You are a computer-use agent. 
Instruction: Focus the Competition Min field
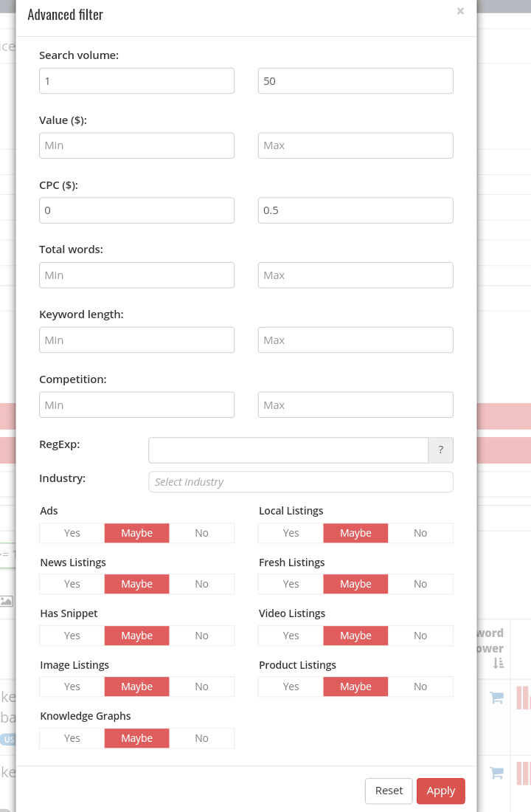coord(136,405)
